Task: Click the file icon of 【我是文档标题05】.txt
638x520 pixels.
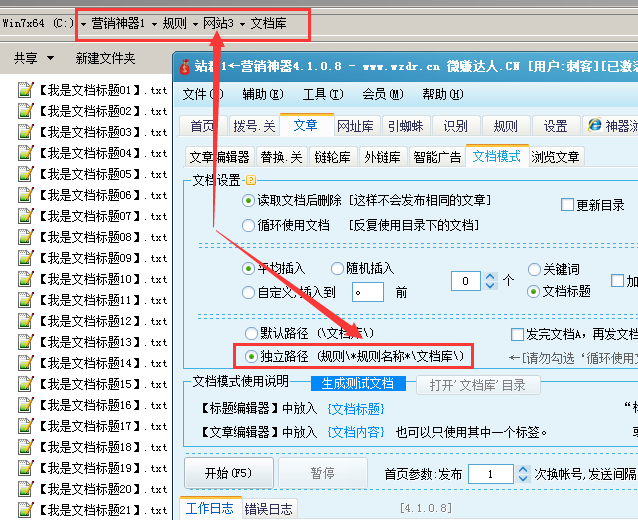Action: point(27,174)
